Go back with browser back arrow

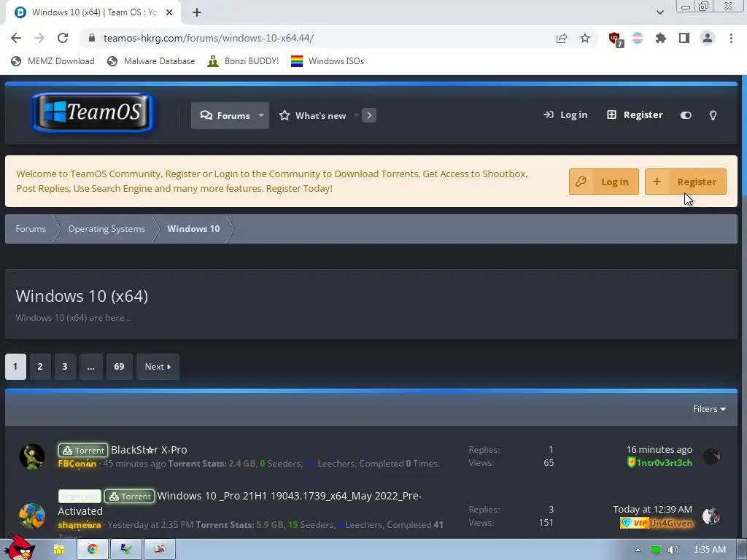(16, 38)
